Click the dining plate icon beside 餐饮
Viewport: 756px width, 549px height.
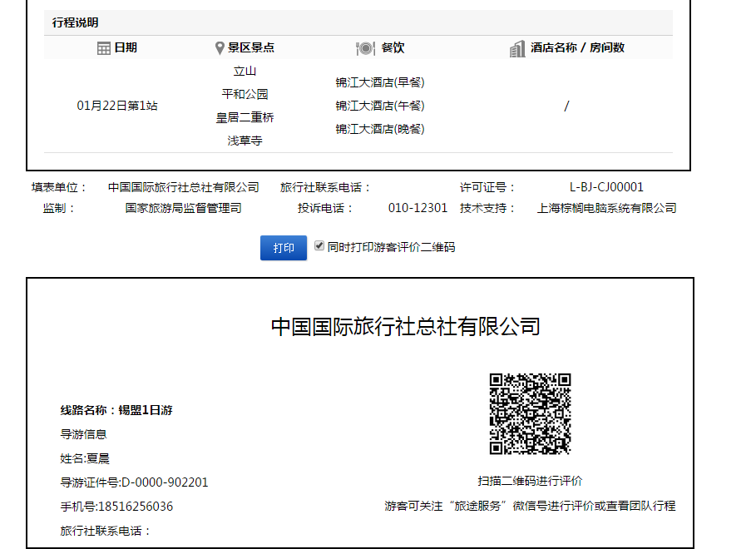coord(365,48)
